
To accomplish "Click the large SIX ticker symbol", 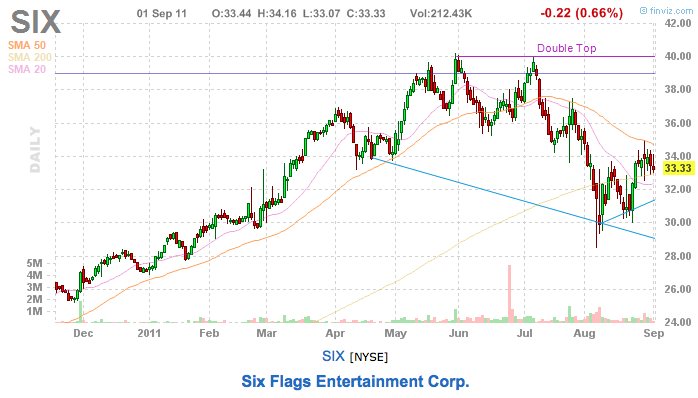I will (x=36, y=22).
